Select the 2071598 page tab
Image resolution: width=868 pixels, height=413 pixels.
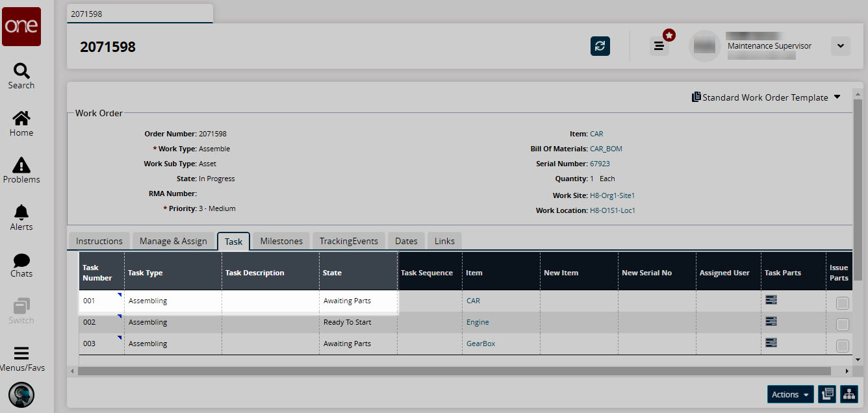coord(140,14)
